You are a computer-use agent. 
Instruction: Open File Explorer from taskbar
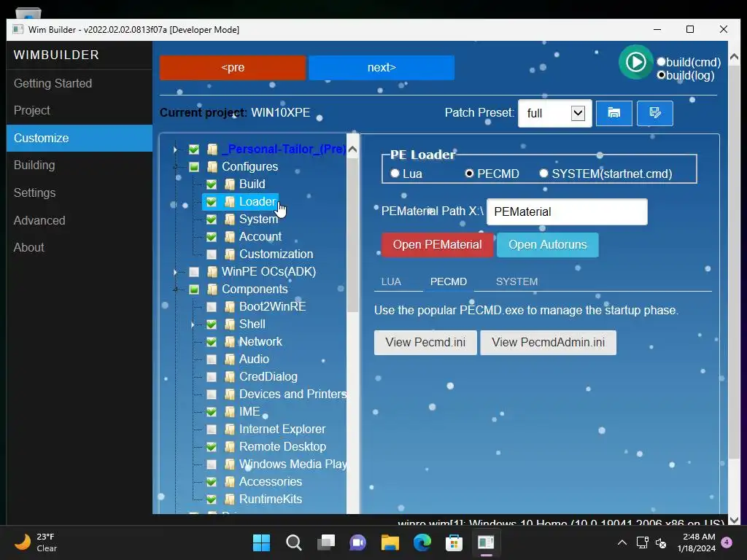(x=390, y=542)
